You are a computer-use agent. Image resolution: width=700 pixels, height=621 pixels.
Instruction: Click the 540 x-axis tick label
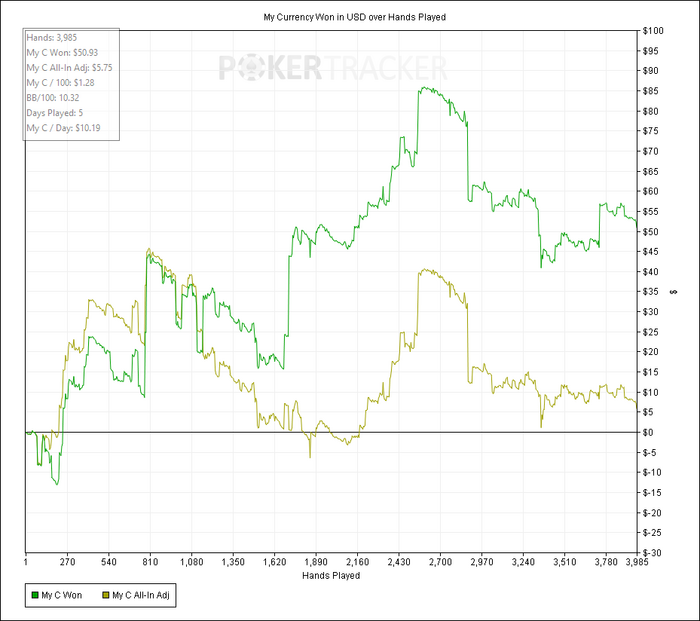pyautogui.click(x=109, y=562)
